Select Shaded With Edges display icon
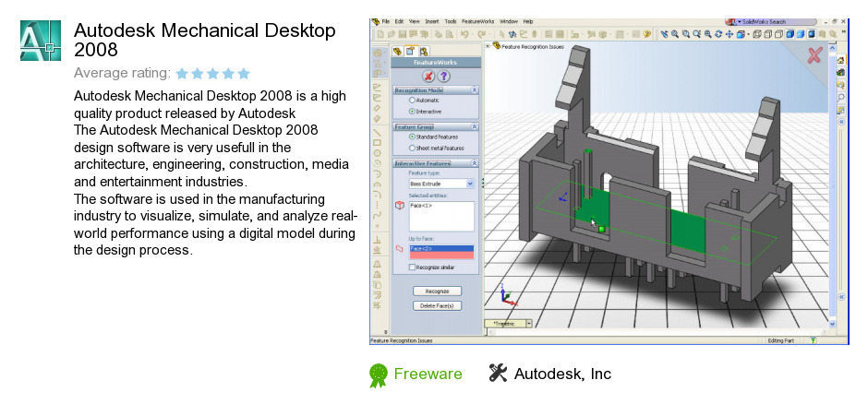This screenshot has width=868, height=416. [x=790, y=34]
